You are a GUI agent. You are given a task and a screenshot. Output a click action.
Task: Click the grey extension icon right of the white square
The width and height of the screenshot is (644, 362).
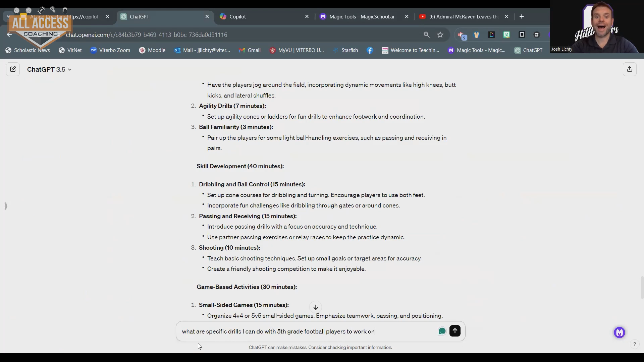537,35
